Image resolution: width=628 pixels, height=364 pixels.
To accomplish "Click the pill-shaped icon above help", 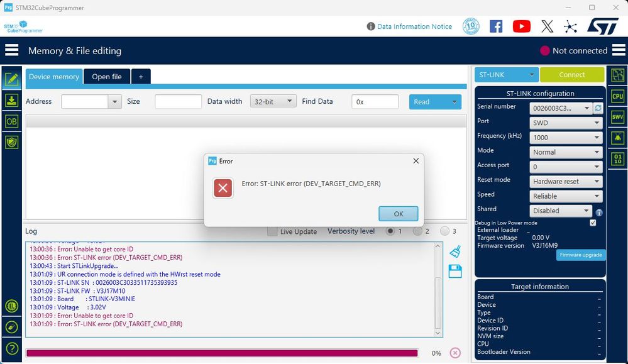I will click(11, 327).
